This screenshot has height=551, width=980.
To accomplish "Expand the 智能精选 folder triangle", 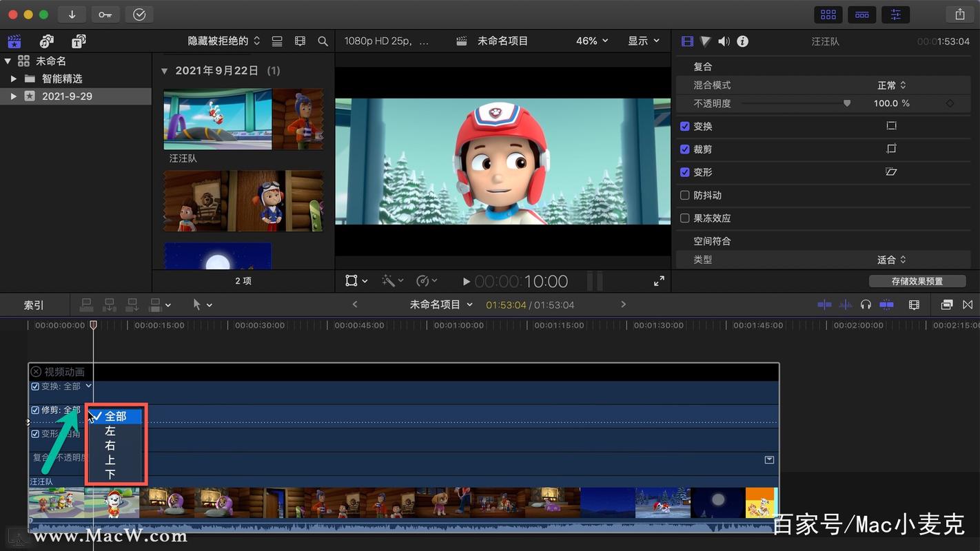I will click(13, 79).
